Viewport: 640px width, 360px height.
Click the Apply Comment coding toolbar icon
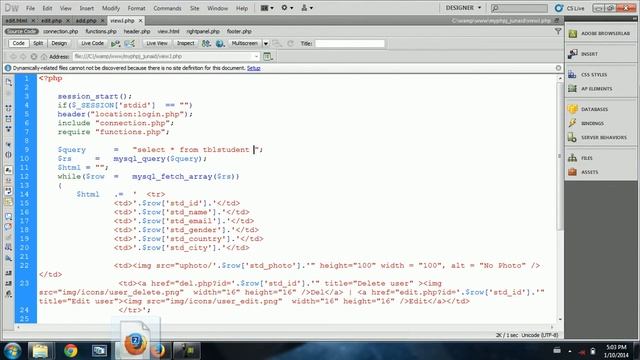[x=9, y=216]
